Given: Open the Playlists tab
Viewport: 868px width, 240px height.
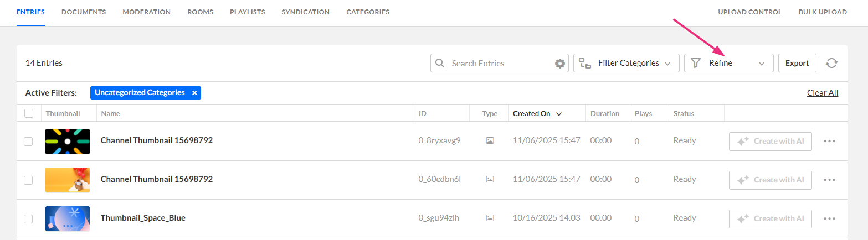Looking at the screenshot, I should 247,12.
